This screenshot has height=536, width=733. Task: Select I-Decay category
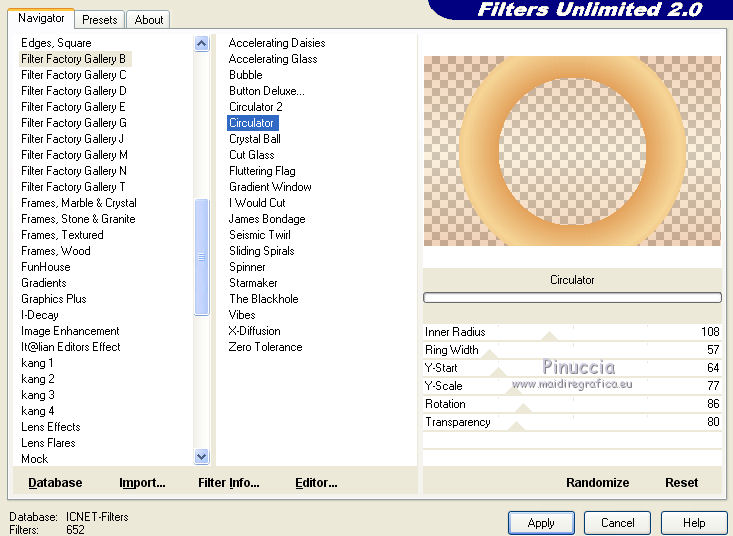[x=40, y=315]
